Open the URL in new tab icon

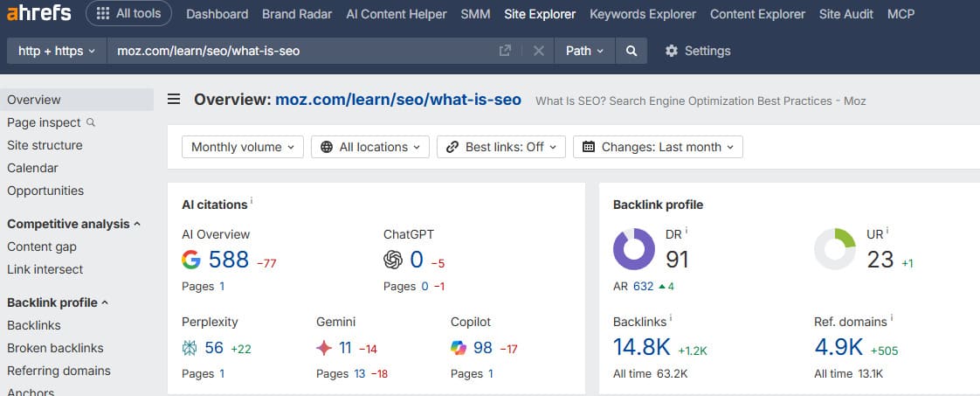point(505,51)
